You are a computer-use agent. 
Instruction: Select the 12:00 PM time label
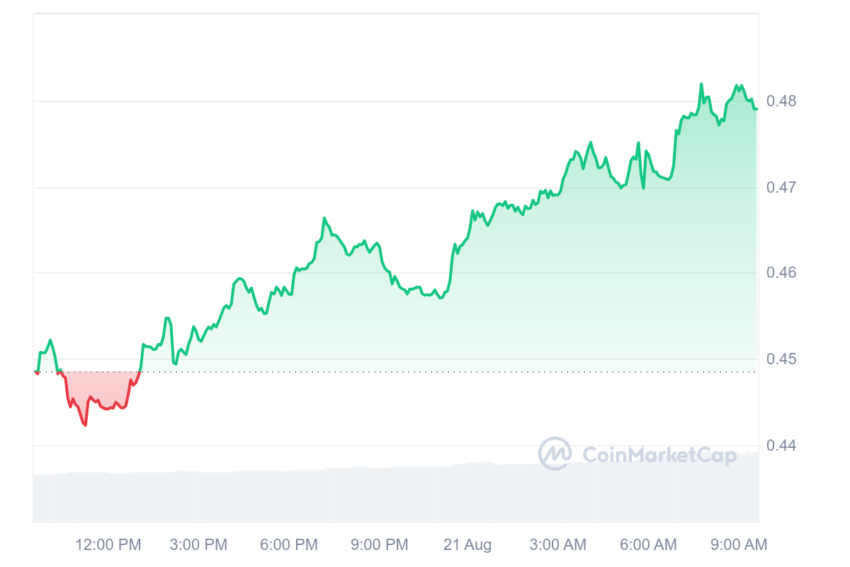click(108, 544)
